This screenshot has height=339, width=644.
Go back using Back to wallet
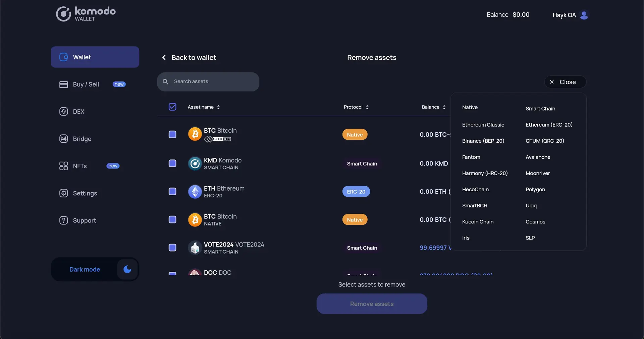click(189, 57)
